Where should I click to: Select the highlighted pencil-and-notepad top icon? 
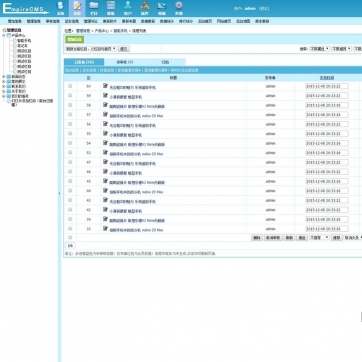(x=77, y=6)
